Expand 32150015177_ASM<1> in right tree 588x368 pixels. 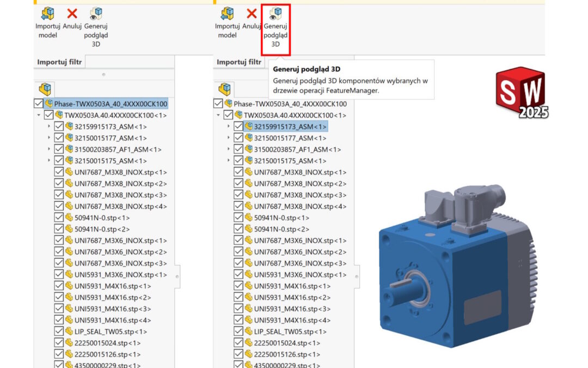(228, 138)
